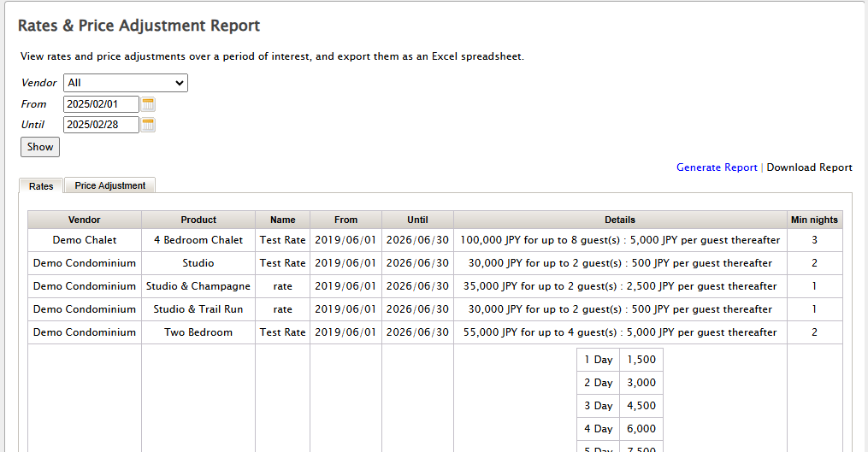Switch to the Rates tab
The width and height of the screenshot is (868, 452).
point(41,185)
